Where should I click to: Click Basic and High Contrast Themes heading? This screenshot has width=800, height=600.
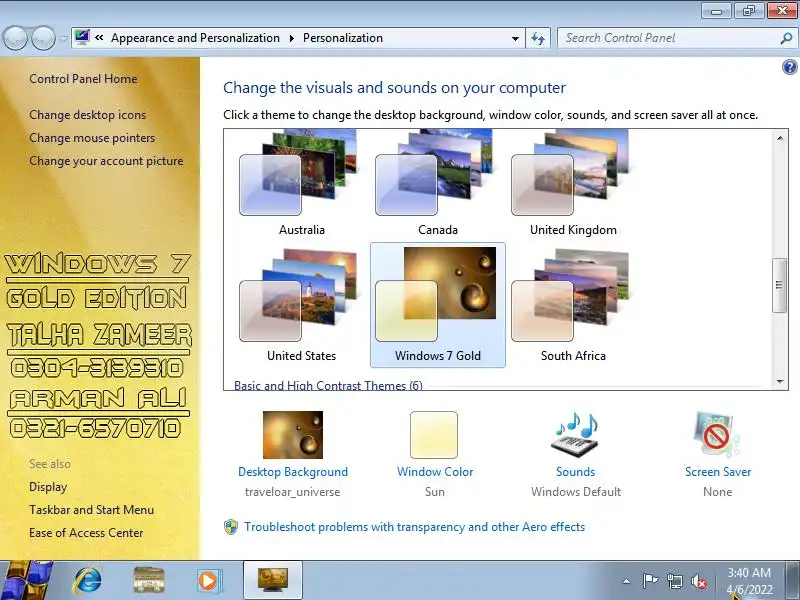coord(328,385)
